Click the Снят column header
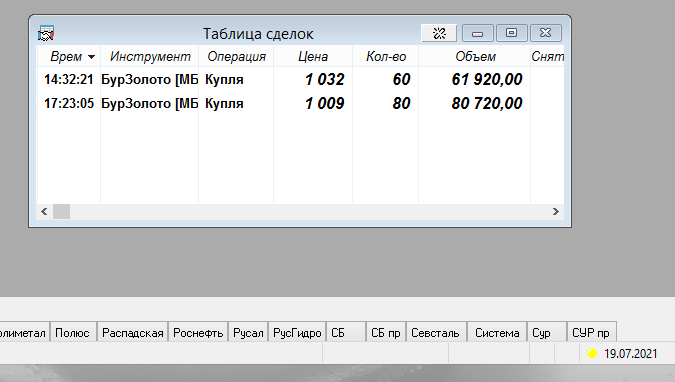 (547, 56)
